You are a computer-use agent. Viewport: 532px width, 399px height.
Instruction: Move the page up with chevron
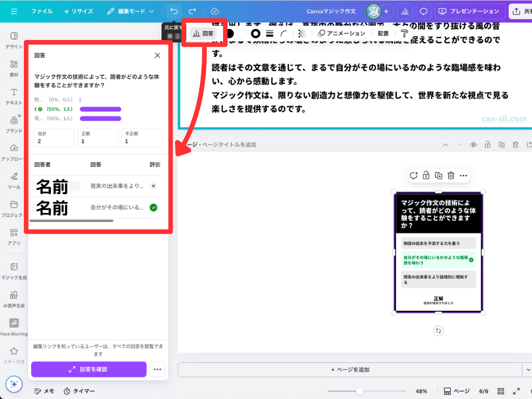[x=445, y=145]
